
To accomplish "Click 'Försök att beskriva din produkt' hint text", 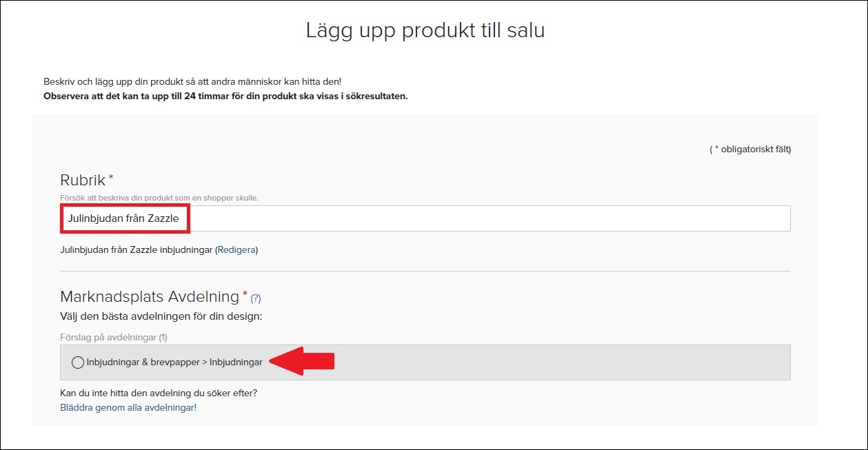I will point(159,198).
